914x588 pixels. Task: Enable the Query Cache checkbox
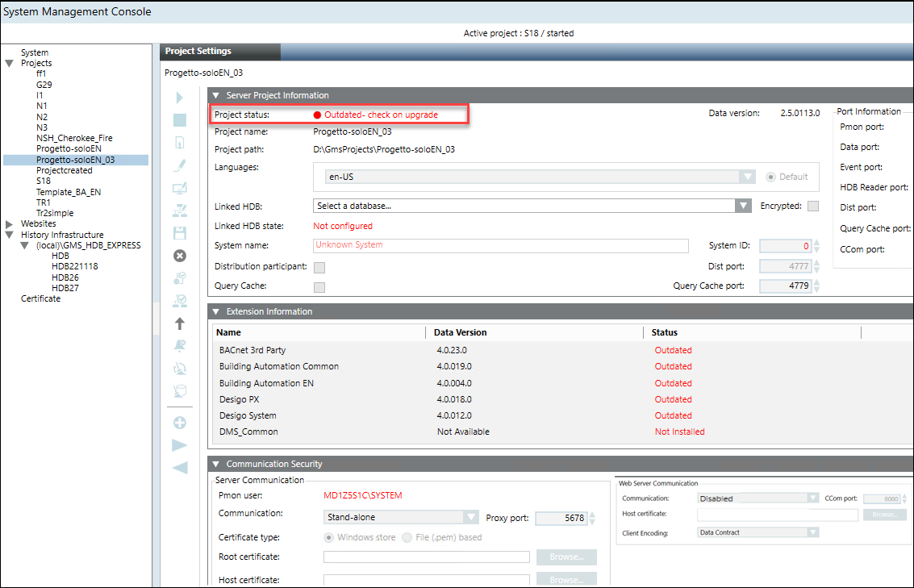(x=319, y=286)
